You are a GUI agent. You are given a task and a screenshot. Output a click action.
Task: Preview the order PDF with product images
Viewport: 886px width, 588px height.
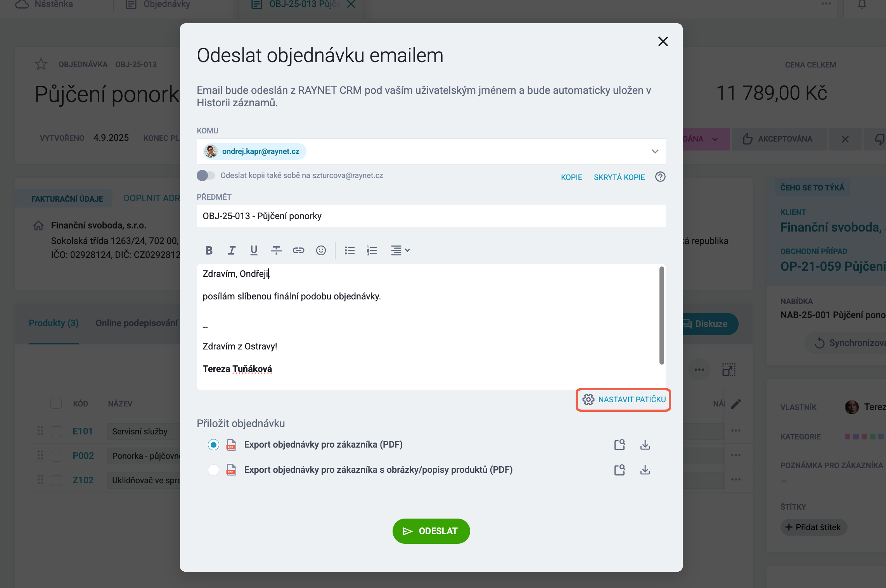620,470
